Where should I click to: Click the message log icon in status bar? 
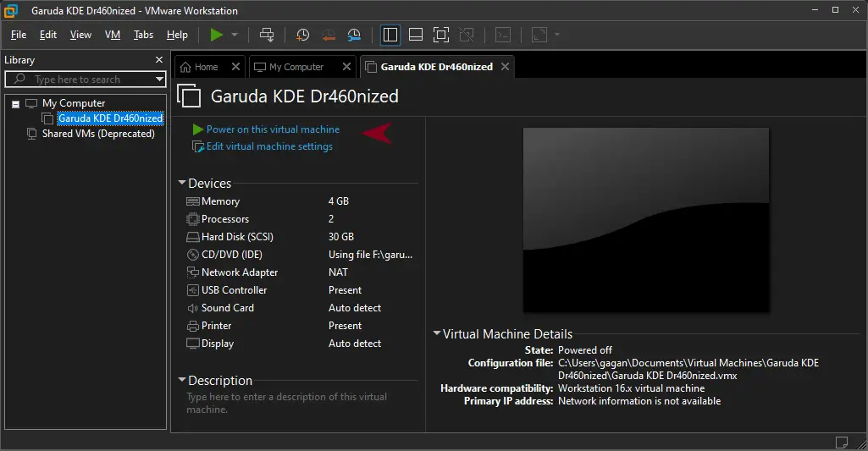tap(842, 443)
